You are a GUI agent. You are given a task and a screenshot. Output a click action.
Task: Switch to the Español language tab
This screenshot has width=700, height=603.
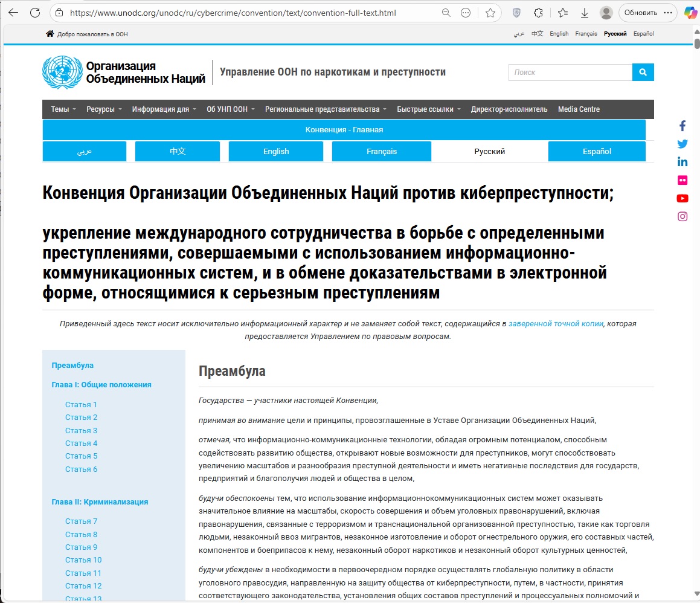point(597,152)
